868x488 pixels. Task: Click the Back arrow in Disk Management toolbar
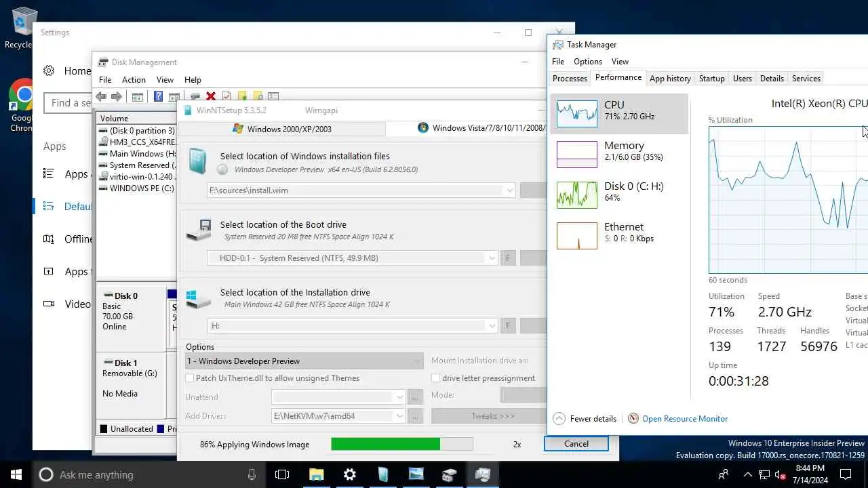click(x=101, y=96)
